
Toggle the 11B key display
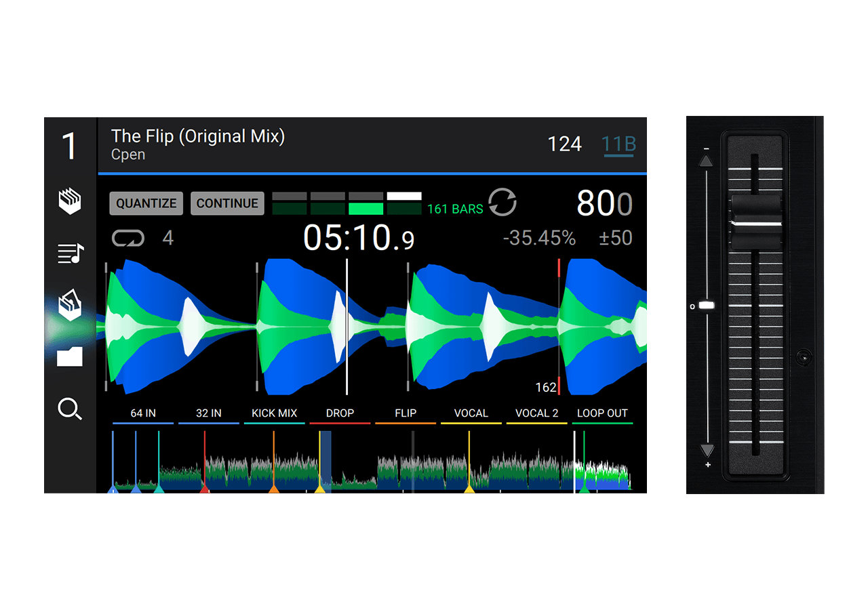[x=618, y=144]
